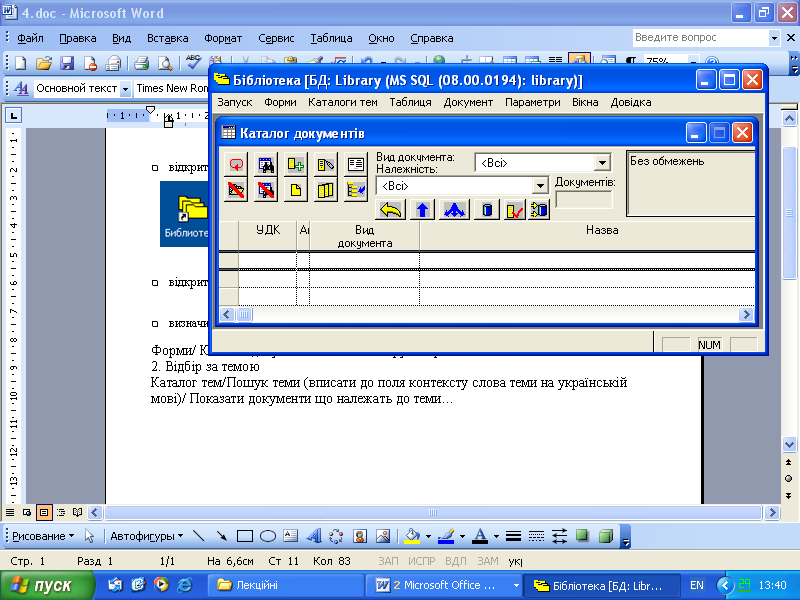Open the document card view icon

tap(356, 164)
